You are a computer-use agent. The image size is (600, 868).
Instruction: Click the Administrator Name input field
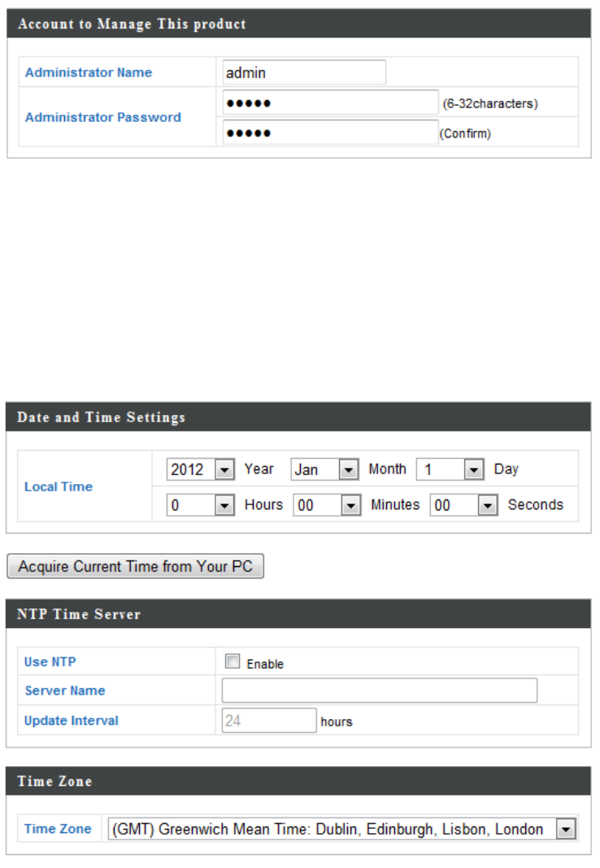[303, 72]
